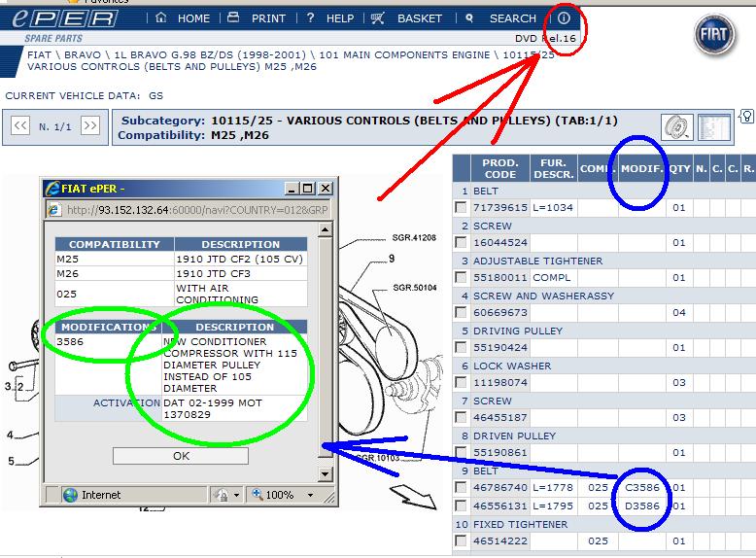Switch to pulley drawing view icon

click(676, 127)
